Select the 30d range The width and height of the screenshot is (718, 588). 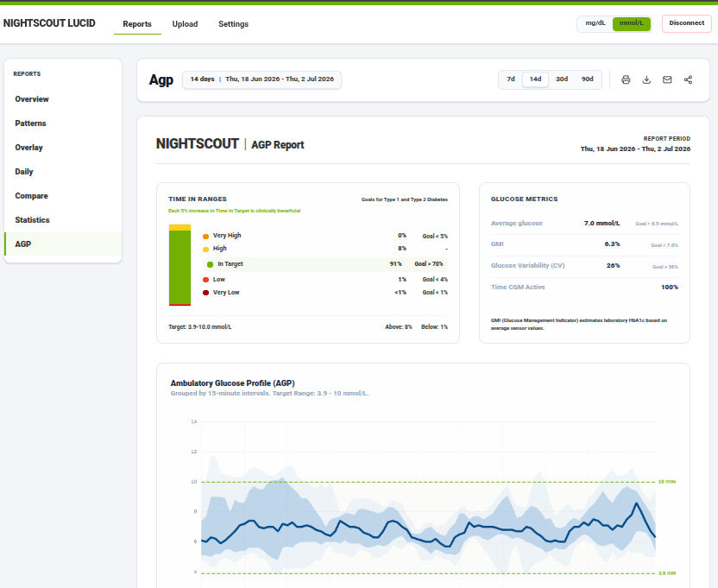562,79
